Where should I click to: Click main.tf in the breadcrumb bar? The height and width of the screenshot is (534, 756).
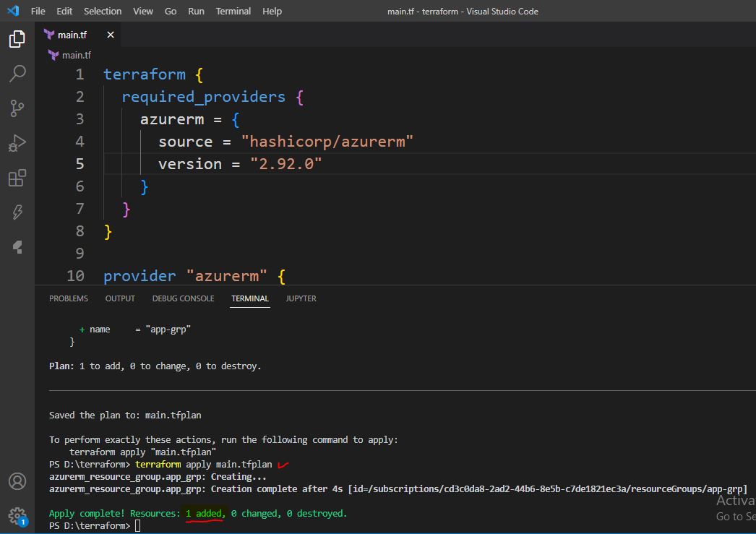click(76, 55)
